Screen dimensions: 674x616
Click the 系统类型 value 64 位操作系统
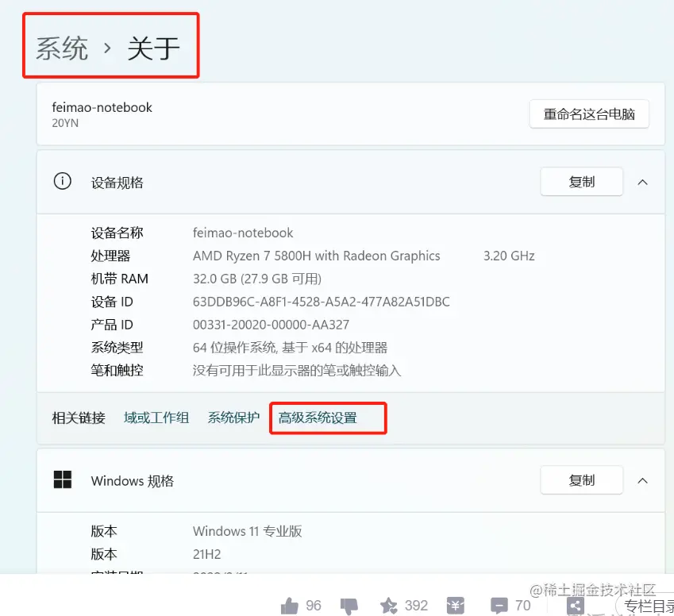click(x=290, y=348)
